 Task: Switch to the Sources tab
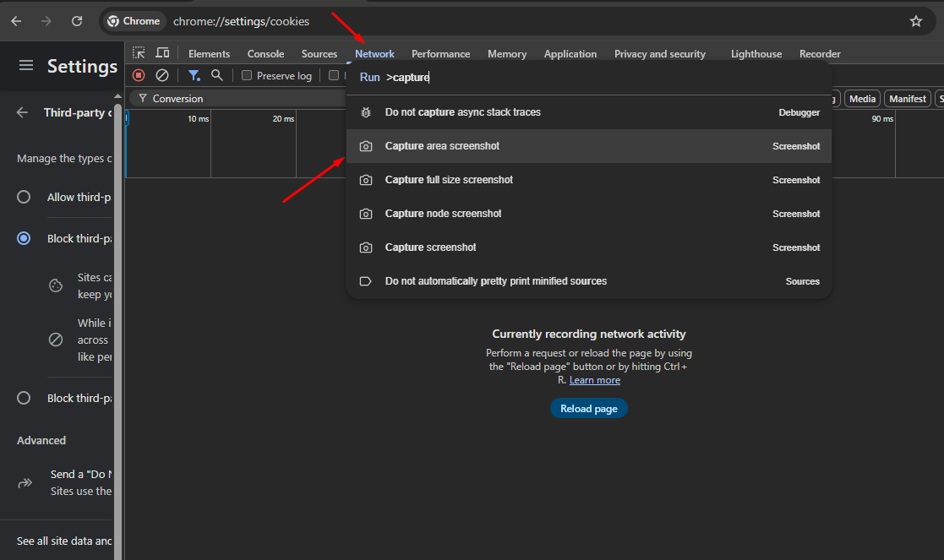pyautogui.click(x=319, y=53)
